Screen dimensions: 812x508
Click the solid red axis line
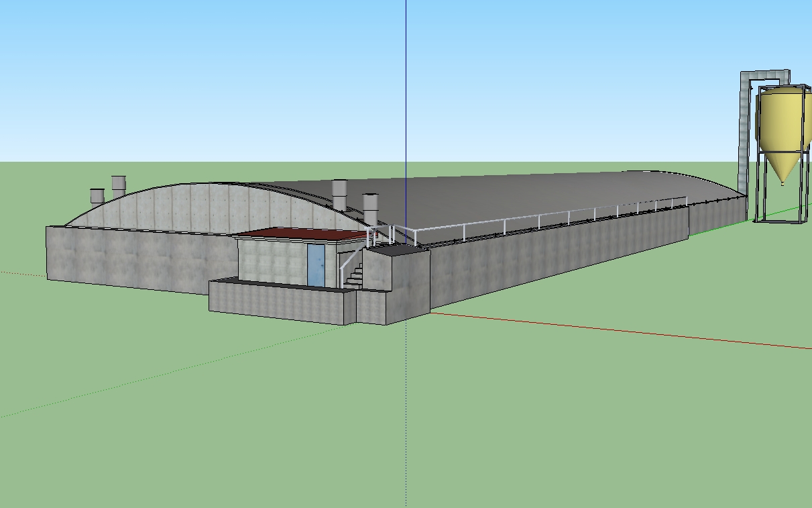(620, 331)
